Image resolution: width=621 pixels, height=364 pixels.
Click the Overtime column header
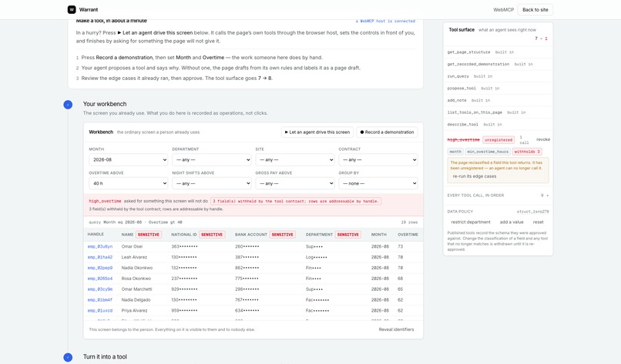click(408, 235)
